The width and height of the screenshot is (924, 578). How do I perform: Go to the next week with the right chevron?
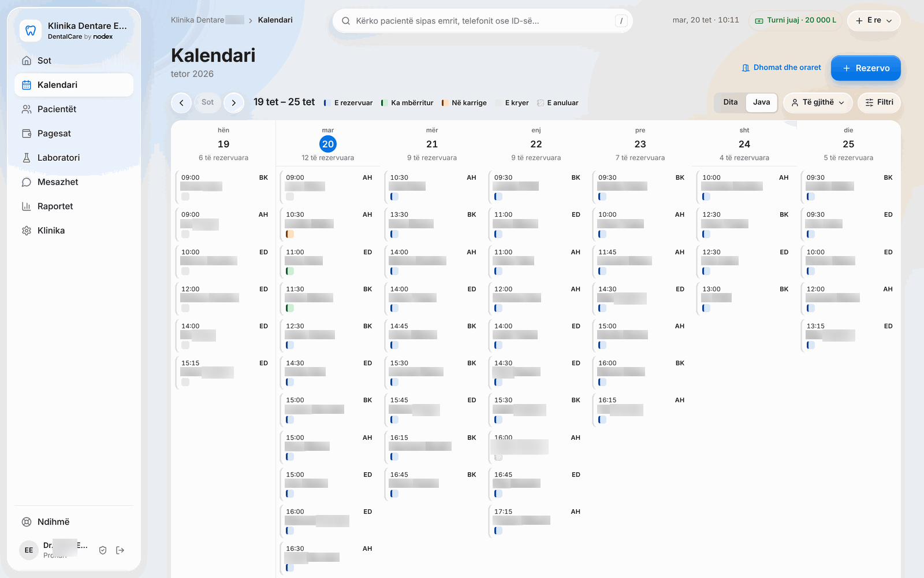point(234,103)
